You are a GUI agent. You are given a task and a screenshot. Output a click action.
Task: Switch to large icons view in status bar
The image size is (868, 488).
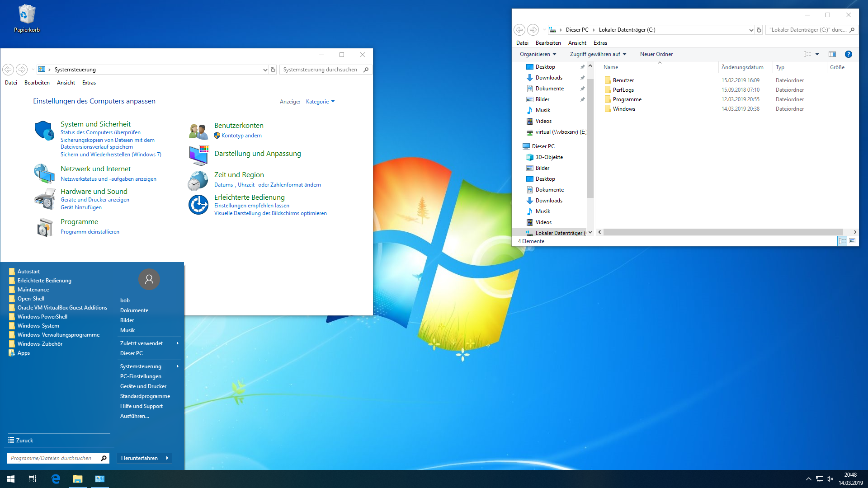[852, 241]
